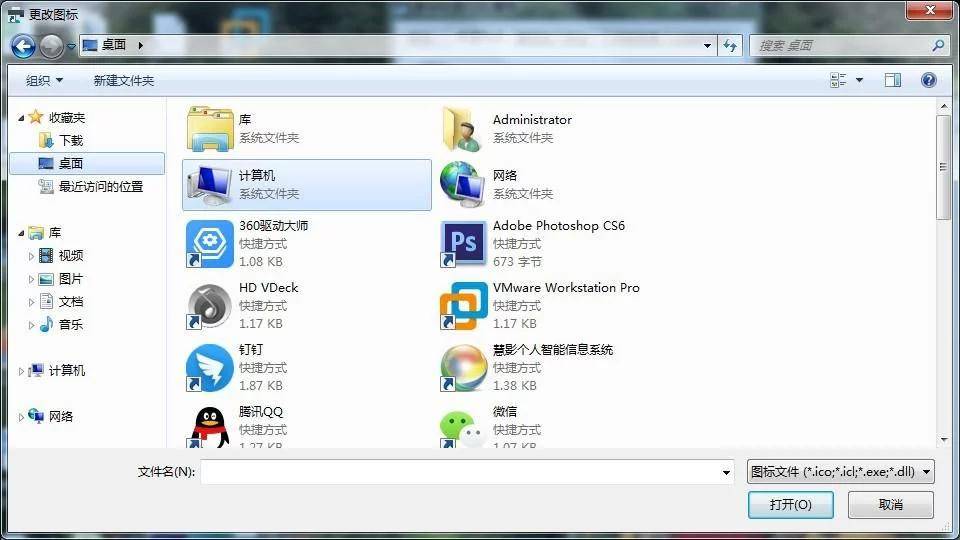
Task: Select the Administrator folder icon
Action: 462,129
